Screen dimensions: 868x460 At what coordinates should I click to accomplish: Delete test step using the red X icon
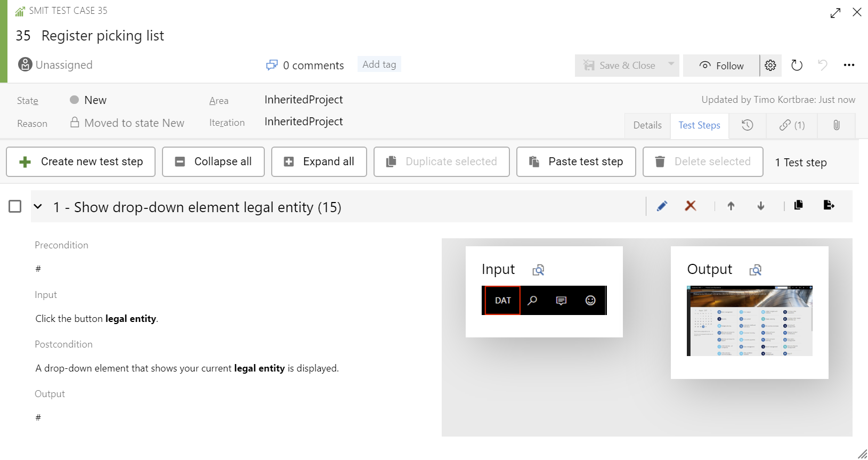tap(691, 206)
